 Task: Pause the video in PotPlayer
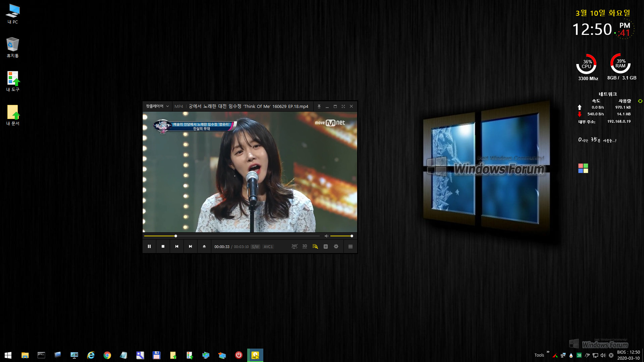[x=149, y=246]
